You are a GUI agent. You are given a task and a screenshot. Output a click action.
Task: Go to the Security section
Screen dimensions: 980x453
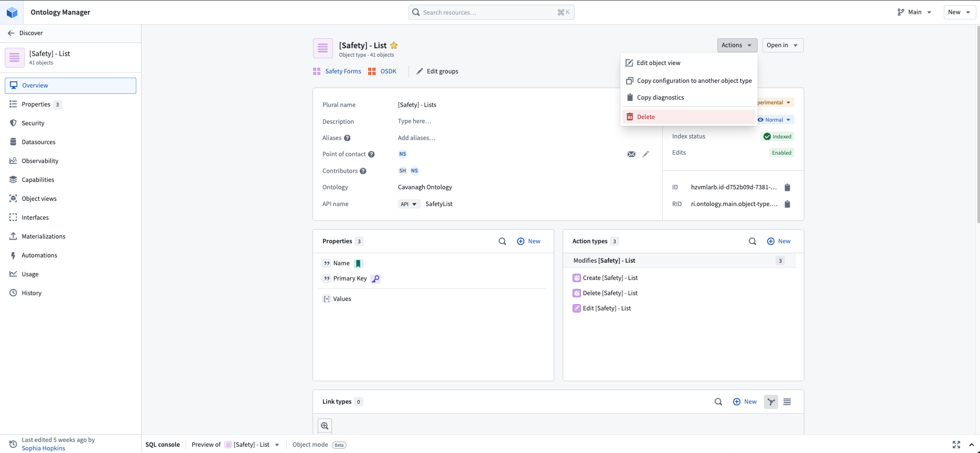click(70, 123)
